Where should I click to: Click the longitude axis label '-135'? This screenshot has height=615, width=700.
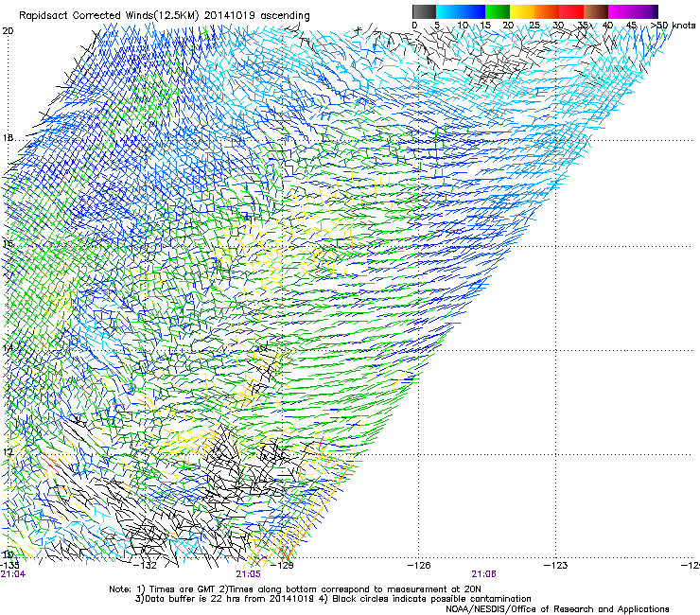click(x=9, y=566)
